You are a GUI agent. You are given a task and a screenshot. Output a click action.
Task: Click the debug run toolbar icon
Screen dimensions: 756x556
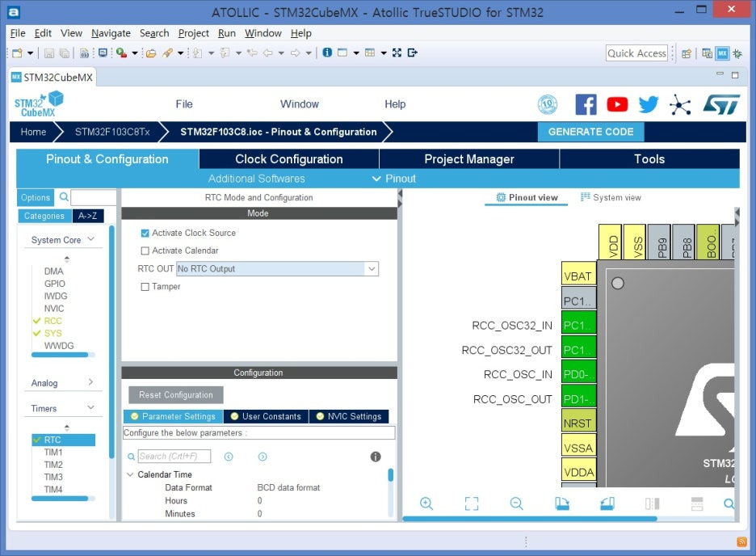[121, 53]
